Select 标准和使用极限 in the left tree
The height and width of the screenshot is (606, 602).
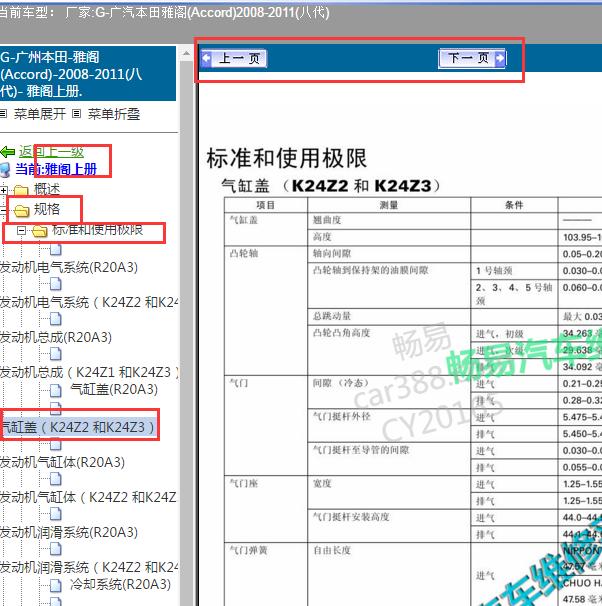click(97, 230)
